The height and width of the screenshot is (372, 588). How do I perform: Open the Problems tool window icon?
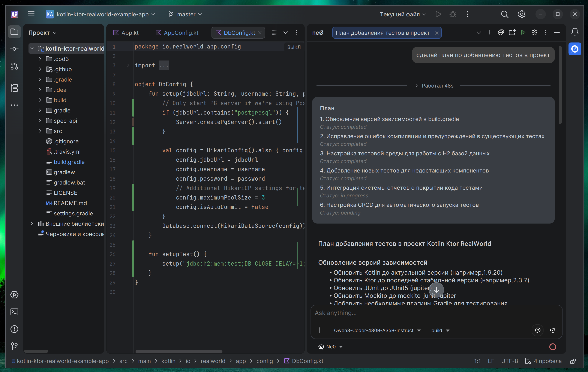coord(14,329)
